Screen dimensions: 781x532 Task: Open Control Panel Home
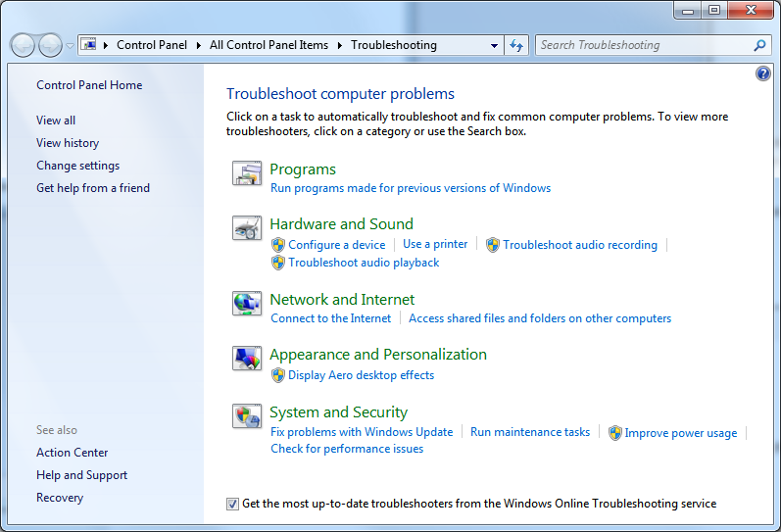pos(89,85)
